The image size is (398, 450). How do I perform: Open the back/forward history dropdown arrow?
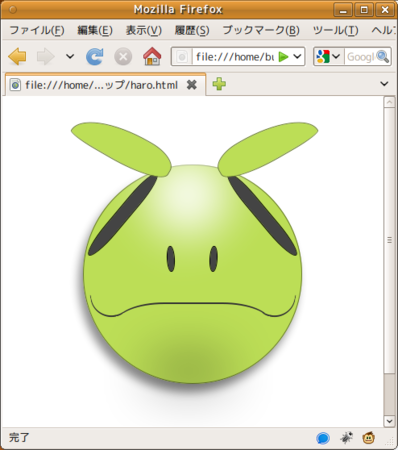coord(70,56)
